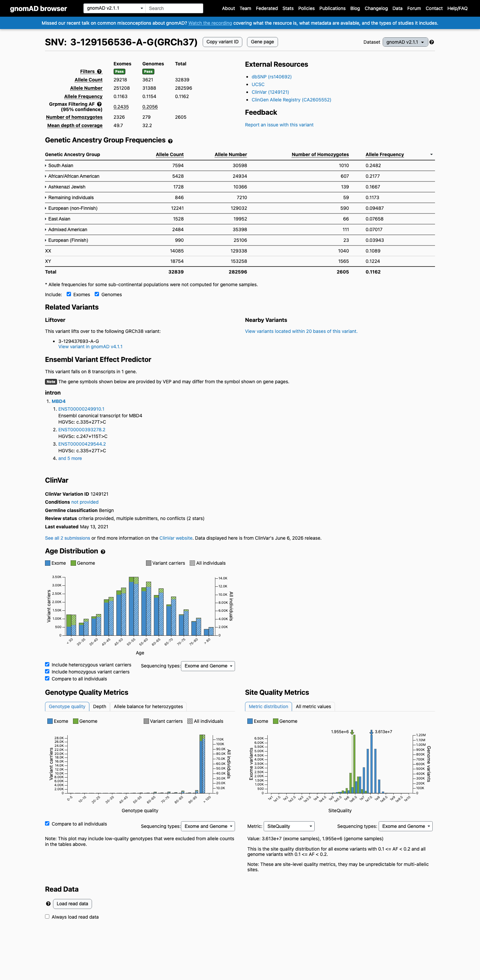Expand the Admixed American ancestry row
The width and height of the screenshot is (480, 980).
click(66, 229)
